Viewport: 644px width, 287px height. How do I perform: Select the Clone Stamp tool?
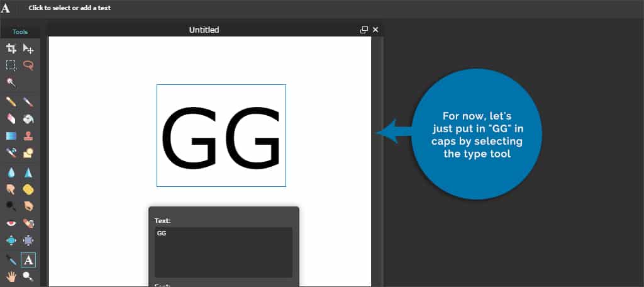click(x=28, y=136)
